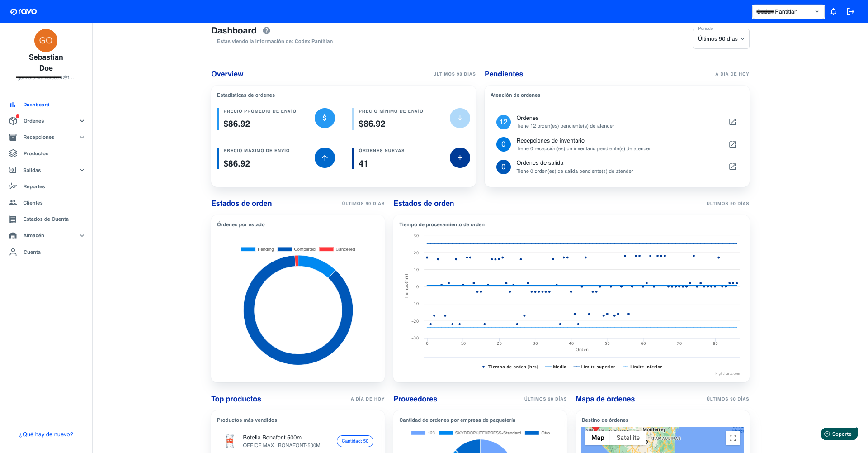This screenshot has height=453, width=868.
Task: Open the Codex Pantitlan location selector
Action: 788,11
